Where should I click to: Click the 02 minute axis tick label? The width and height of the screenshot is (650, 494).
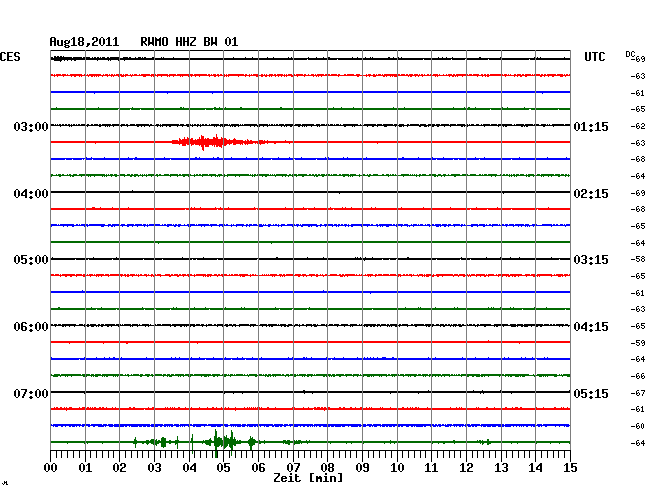tap(119, 468)
